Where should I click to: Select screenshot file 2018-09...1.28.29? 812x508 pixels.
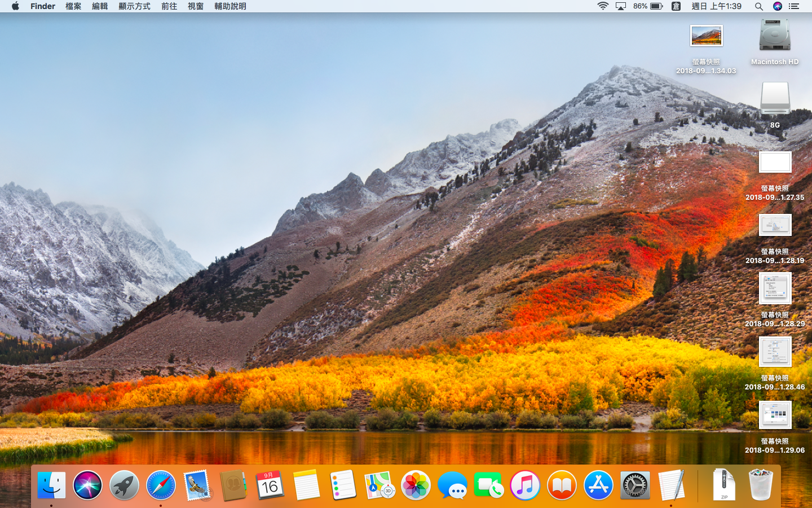coord(775,288)
